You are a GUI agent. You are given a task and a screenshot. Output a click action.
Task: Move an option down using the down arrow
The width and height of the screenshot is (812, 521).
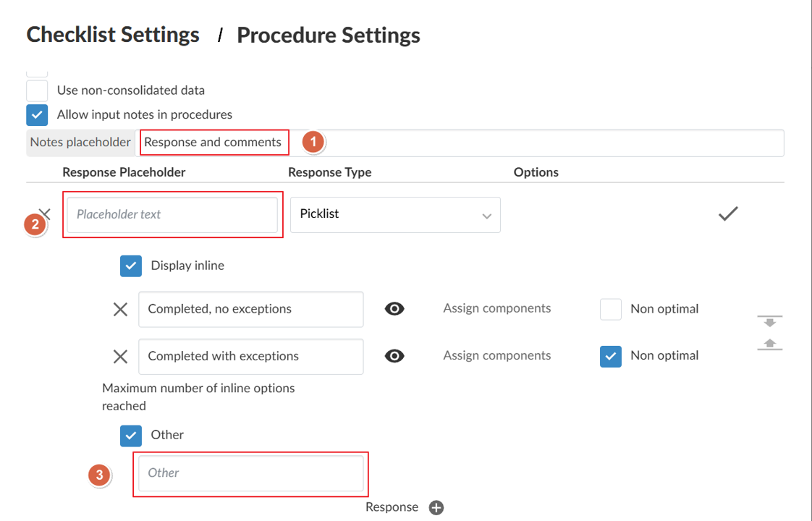[769, 321]
